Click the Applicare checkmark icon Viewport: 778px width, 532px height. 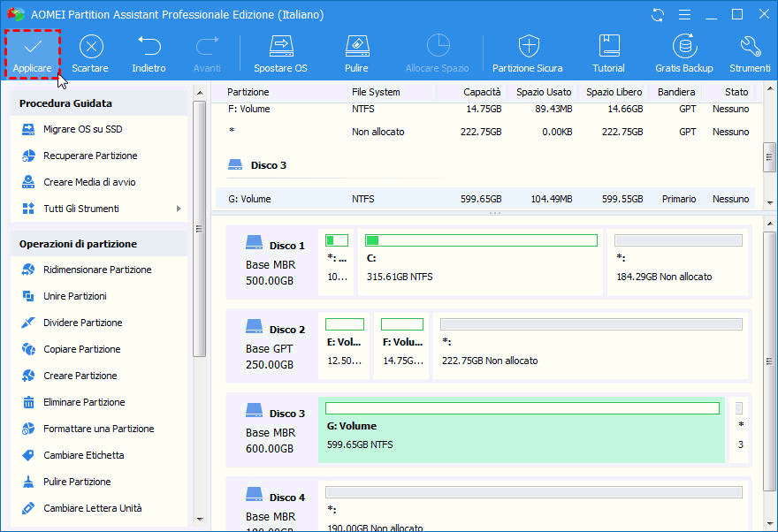(32, 47)
